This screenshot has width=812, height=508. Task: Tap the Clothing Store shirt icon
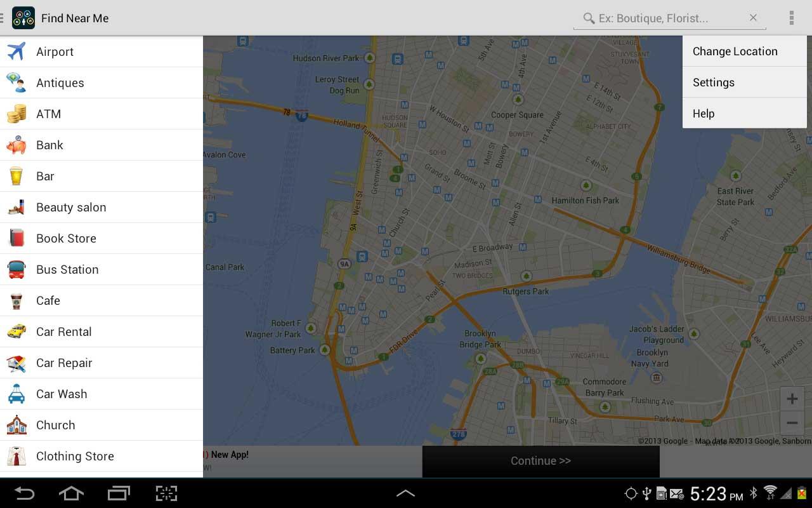pos(16,456)
